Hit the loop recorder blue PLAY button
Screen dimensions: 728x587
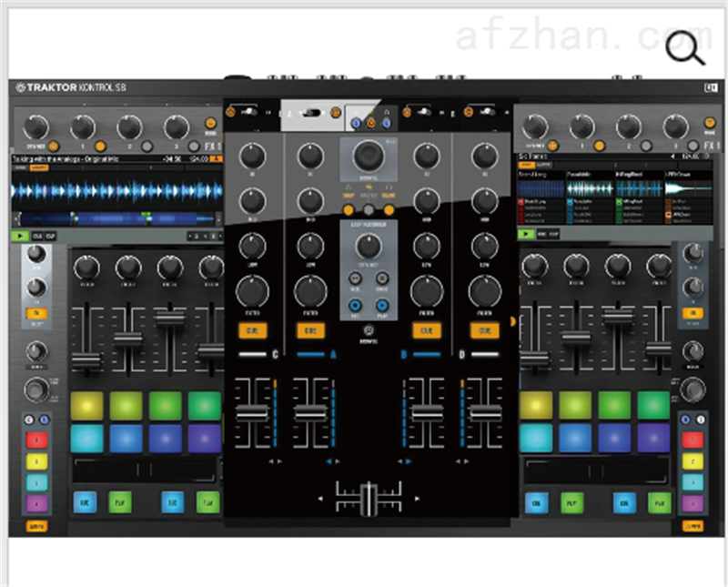[x=382, y=306]
